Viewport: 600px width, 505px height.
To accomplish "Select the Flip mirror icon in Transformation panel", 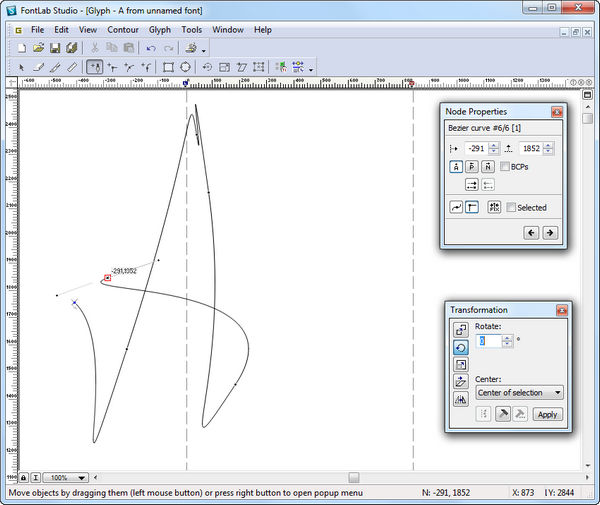I will click(461, 399).
